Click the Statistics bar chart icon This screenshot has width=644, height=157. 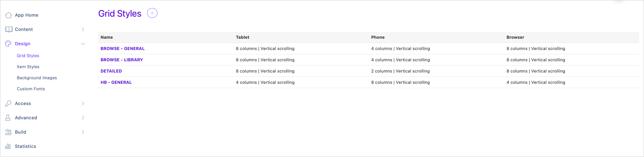(x=8, y=146)
